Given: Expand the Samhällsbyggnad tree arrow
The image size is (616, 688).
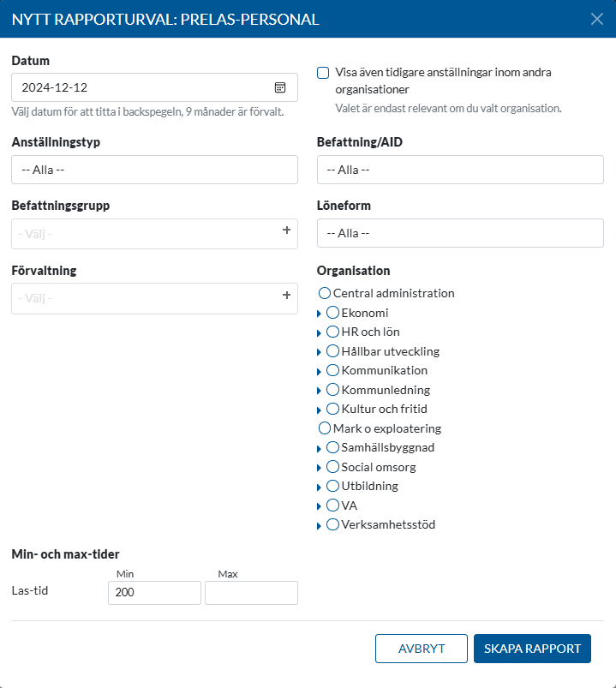Looking at the screenshot, I should (320, 448).
